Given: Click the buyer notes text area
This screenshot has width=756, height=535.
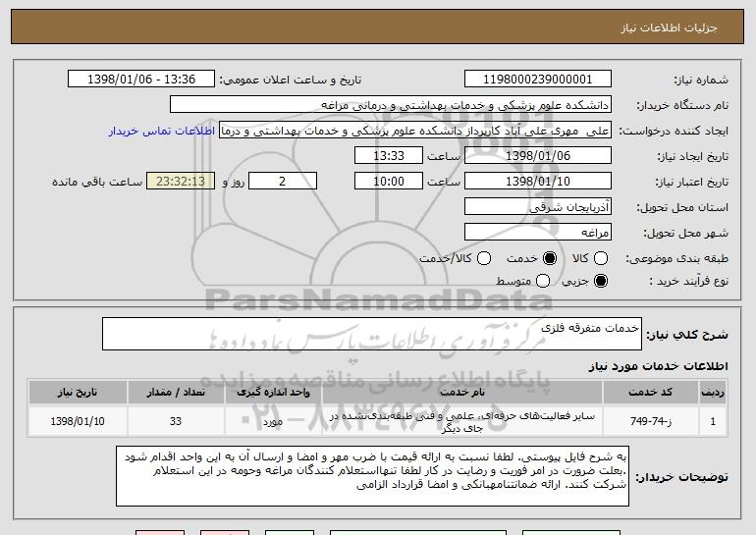Looking at the screenshot, I should pyautogui.click(x=372, y=476).
